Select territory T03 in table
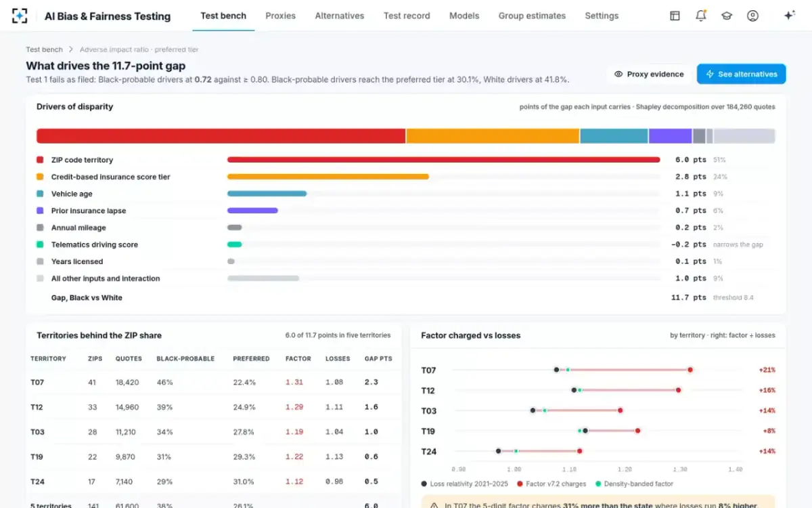 pyautogui.click(x=37, y=432)
